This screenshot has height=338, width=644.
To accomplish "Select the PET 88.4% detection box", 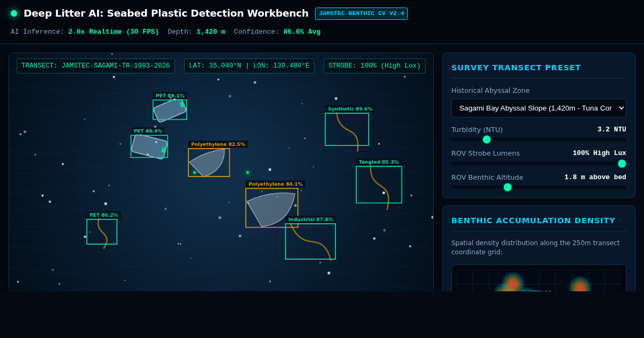I will click(149, 146).
